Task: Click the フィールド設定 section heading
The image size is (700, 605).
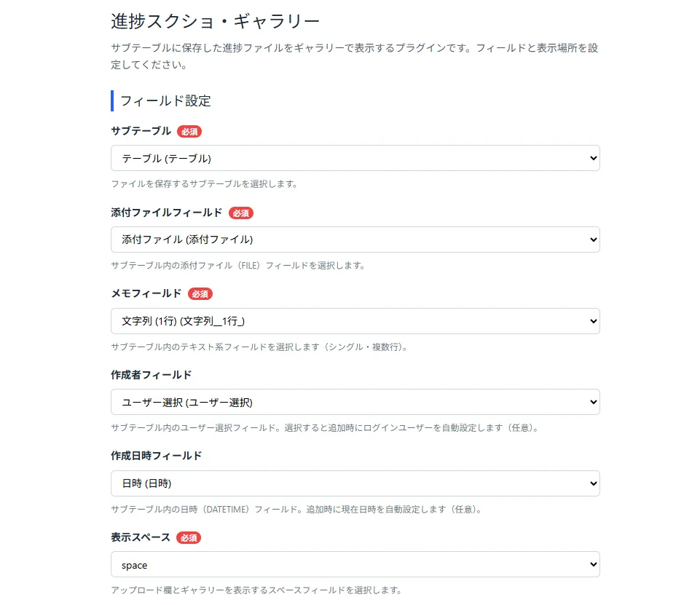Action: click(165, 101)
